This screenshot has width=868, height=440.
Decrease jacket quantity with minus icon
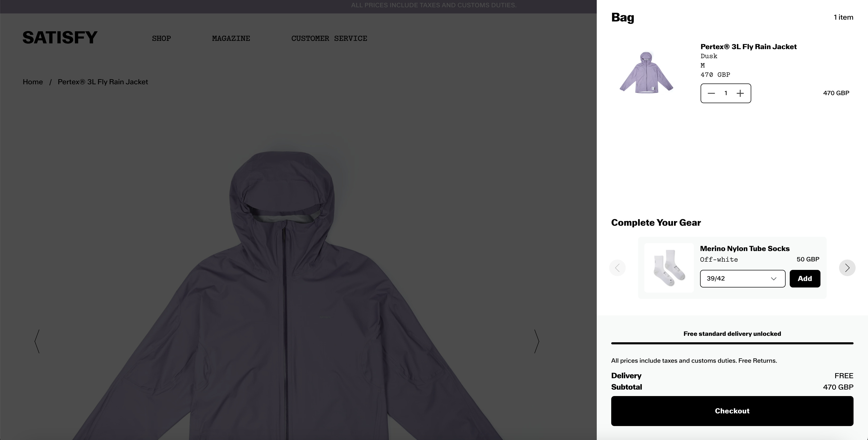711,93
